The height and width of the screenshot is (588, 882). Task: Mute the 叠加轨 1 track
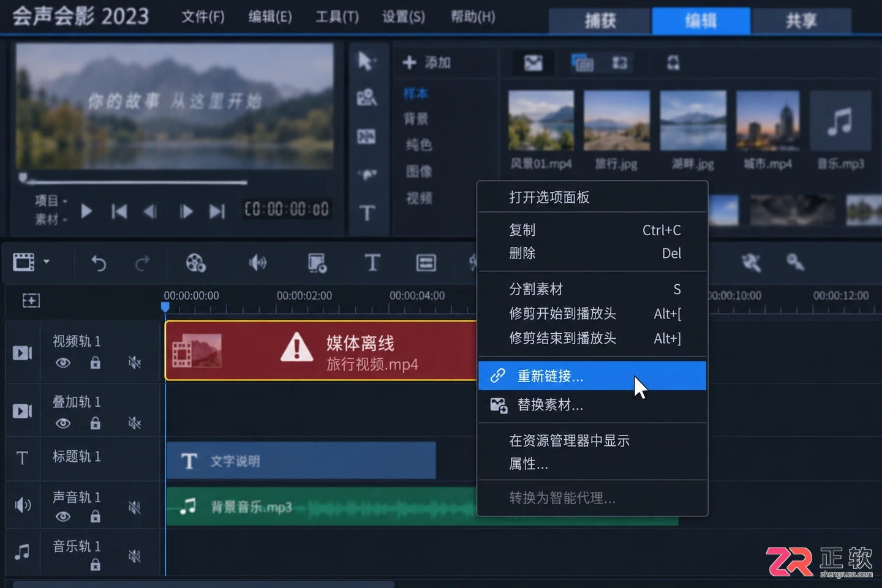point(134,423)
